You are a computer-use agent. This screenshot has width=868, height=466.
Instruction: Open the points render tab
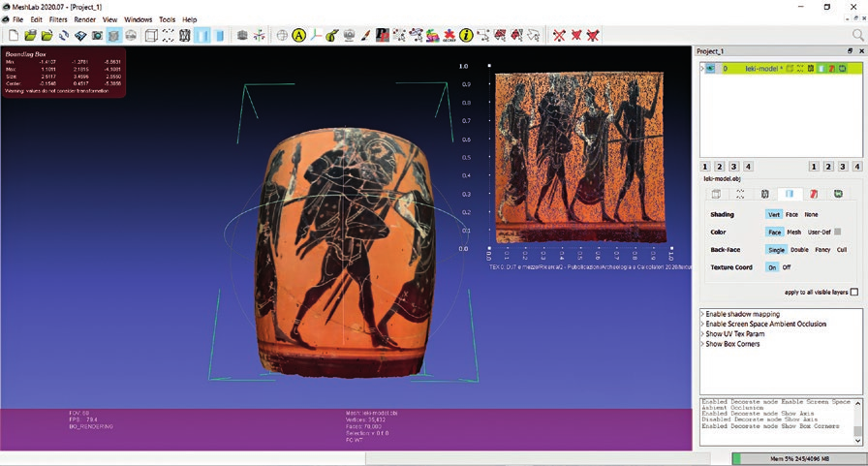[740, 194]
